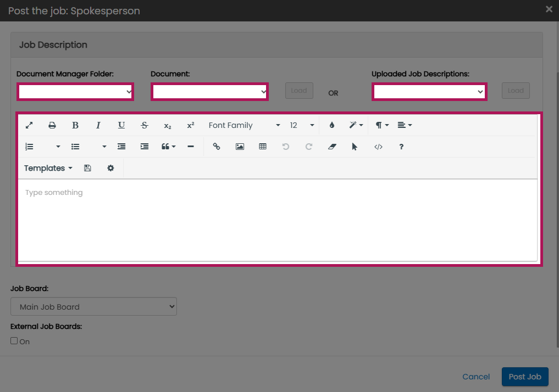
Task: Apply strikethrough formatting
Action: tap(145, 125)
